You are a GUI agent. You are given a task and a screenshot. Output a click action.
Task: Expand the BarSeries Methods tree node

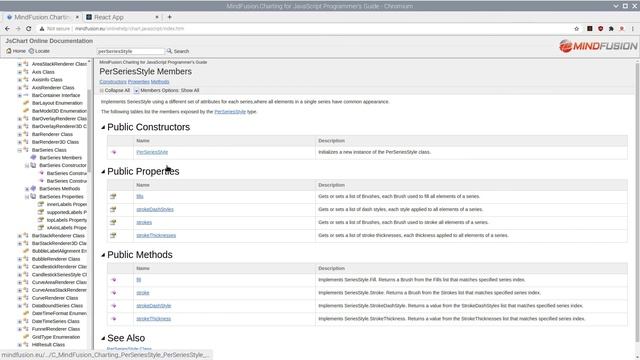pos(27,189)
